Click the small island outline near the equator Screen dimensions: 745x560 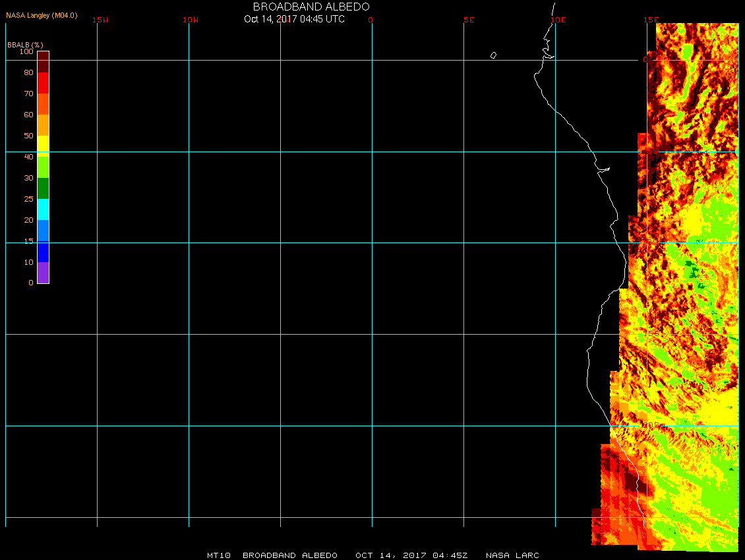tap(493, 55)
